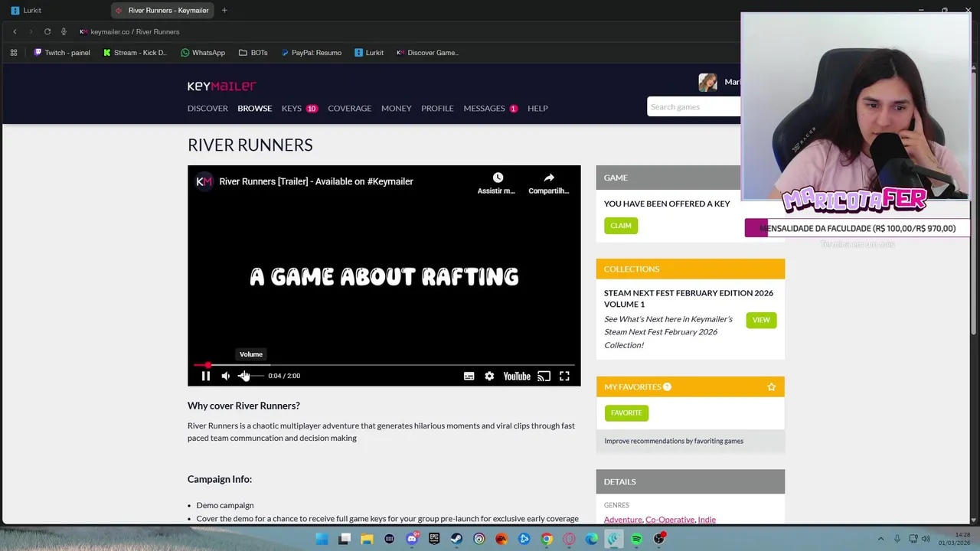This screenshot has height=551, width=980.
Task: Open PayPal: Resumo bookmark
Action: (311, 53)
